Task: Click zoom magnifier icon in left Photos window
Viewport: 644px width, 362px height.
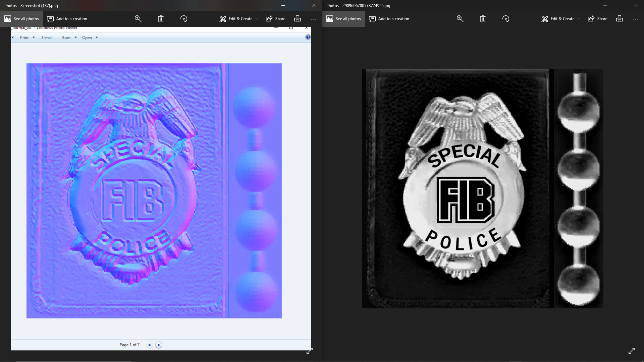Action: click(138, 19)
